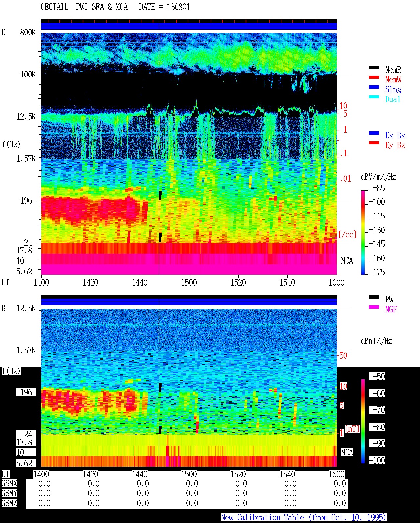Click the "Ex Bx" legend label
This screenshot has height=523, width=420.
point(395,135)
